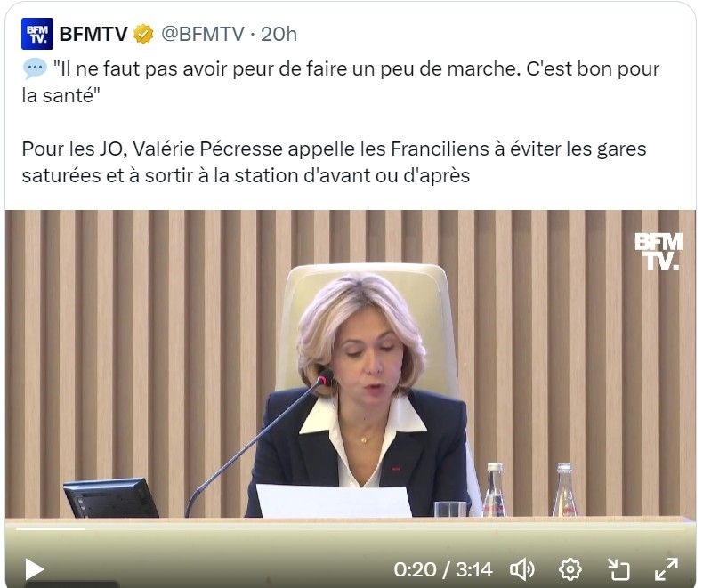Mute the video with speaker icon
This screenshot has width=703, height=588.
[521, 569]
